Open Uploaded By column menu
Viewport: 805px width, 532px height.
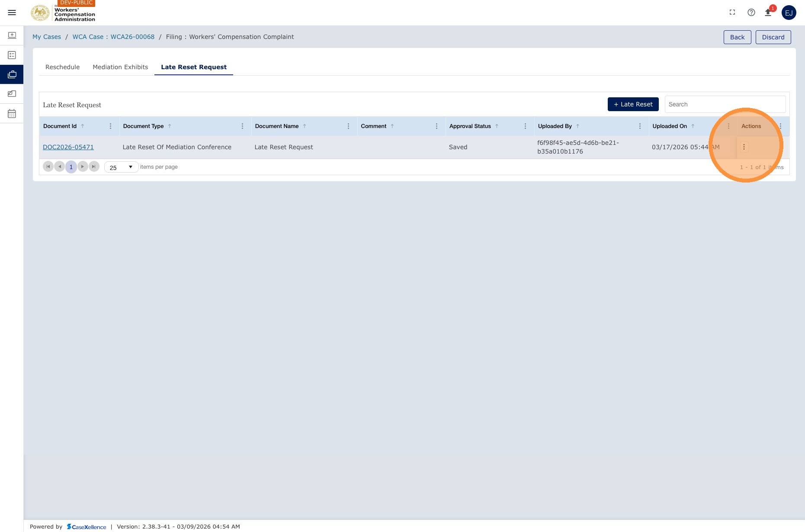click(640, 126)
